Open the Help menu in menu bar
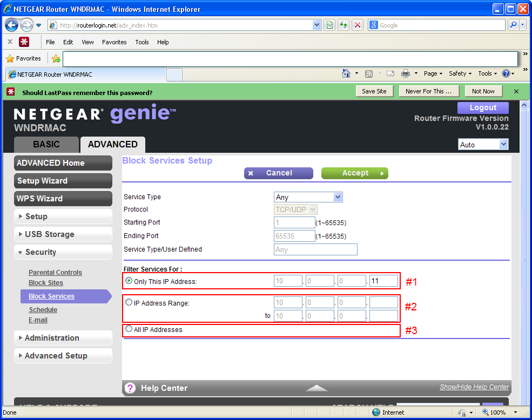532x420 pixels. tap(163, 42)
